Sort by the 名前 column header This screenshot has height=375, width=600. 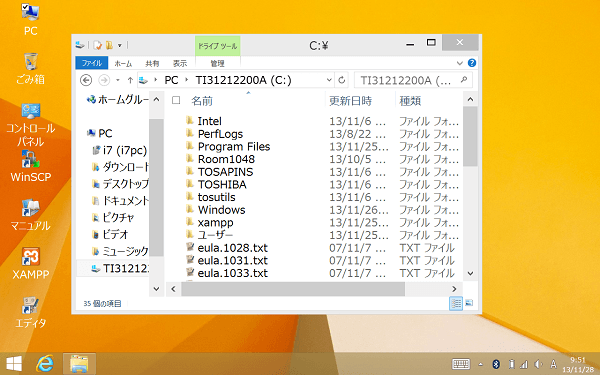[202, 101]
